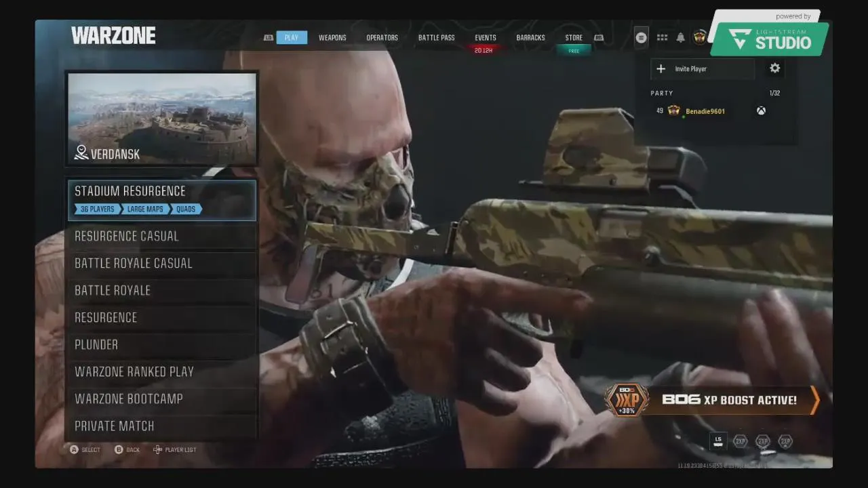This screenshot has width=868, height=488.
Task: Click the 36 Players tag
Action: [x=98, y=209]
